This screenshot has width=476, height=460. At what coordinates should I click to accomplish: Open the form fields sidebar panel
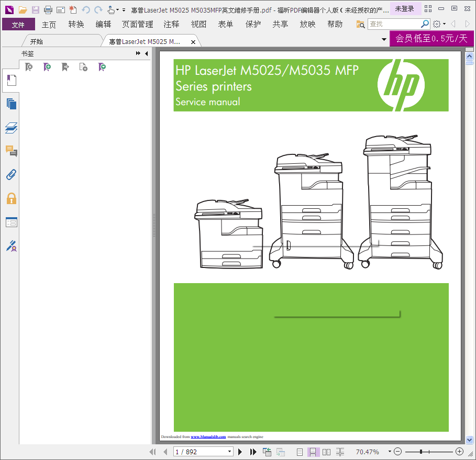(12, 222)
